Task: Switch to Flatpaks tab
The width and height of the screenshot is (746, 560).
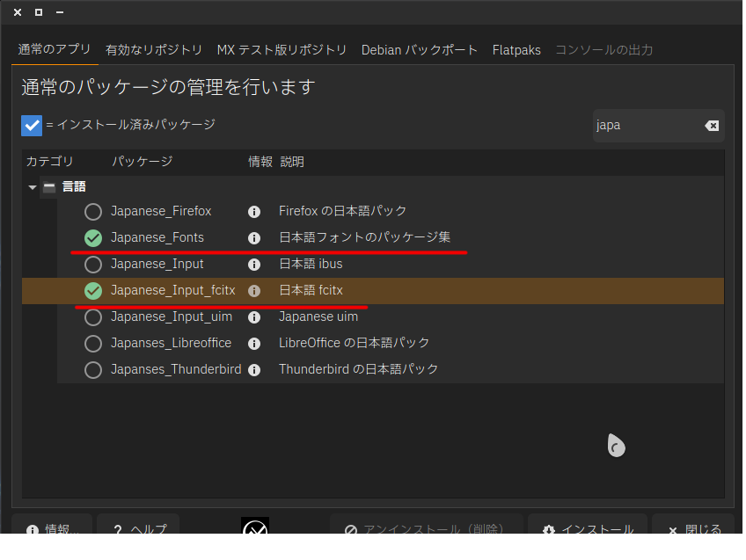Action: point(516,50)
